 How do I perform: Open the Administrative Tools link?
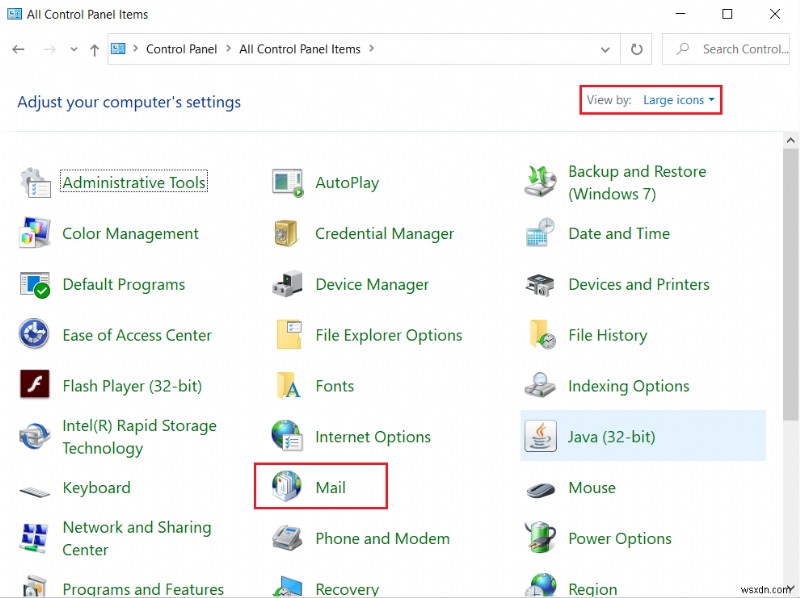133,182
